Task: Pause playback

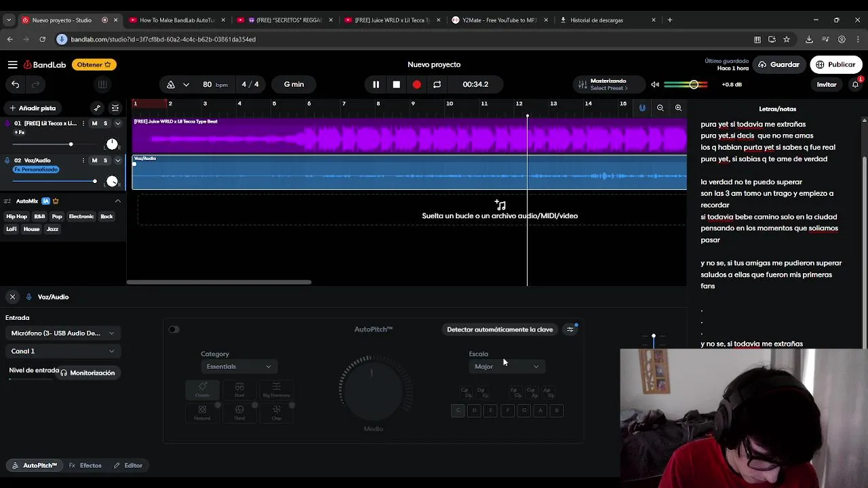Action: coord(376,85)
